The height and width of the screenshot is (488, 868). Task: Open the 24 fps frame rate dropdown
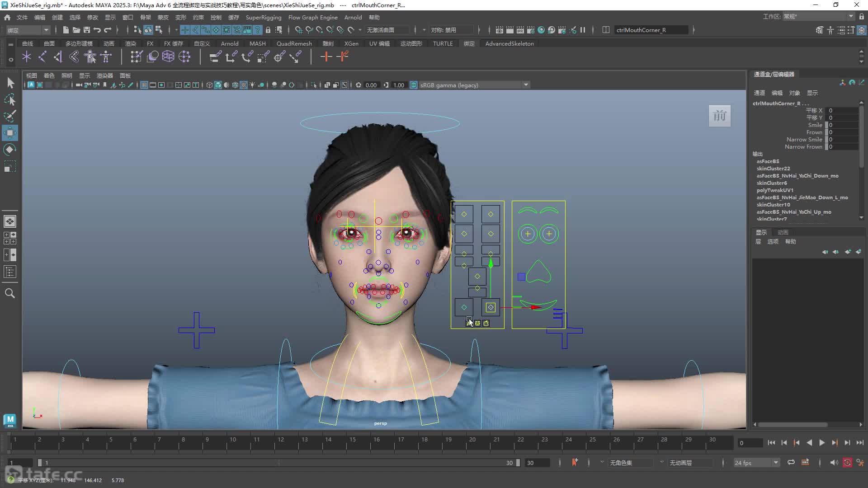(x=756, y=463)
